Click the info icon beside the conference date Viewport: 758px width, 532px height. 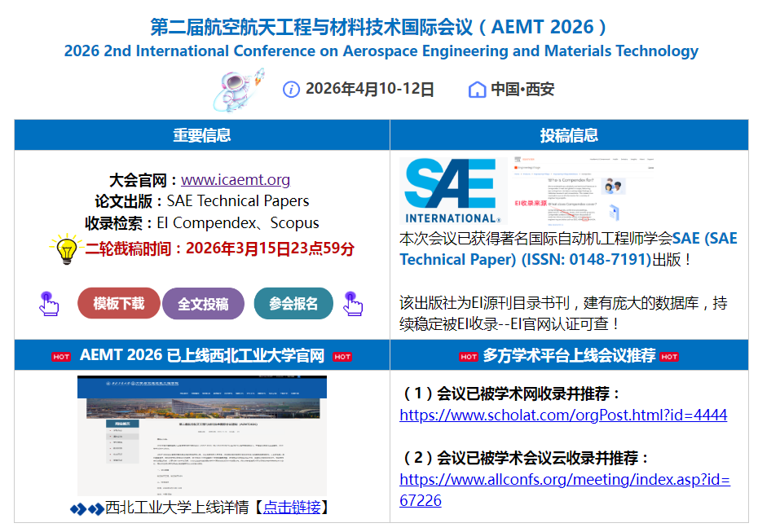[292, 89]
